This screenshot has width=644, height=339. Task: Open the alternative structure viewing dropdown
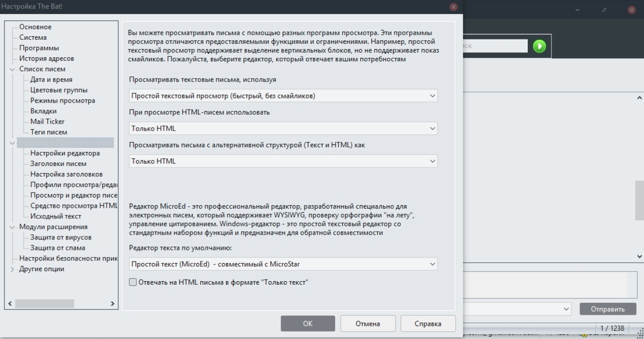[283, 161]
